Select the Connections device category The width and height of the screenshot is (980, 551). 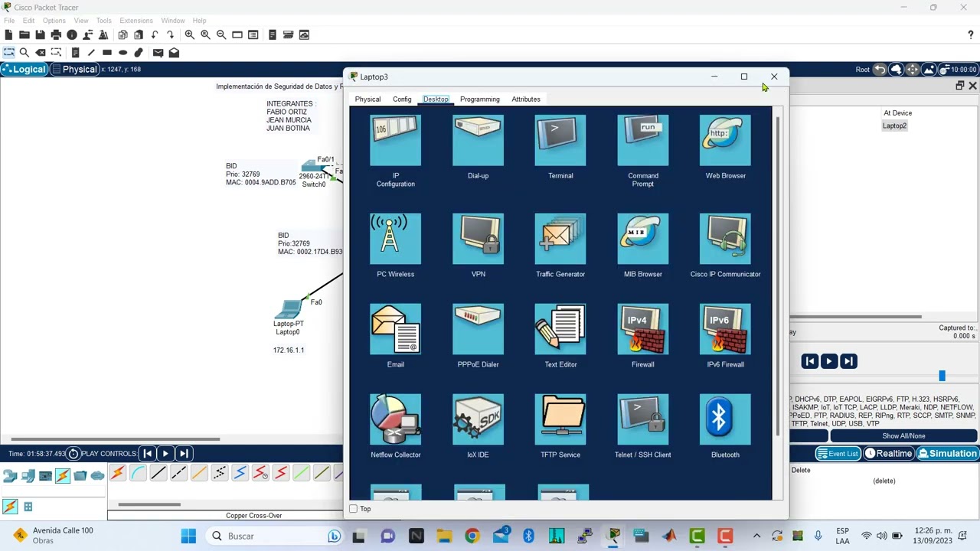[x=63, y=476]
